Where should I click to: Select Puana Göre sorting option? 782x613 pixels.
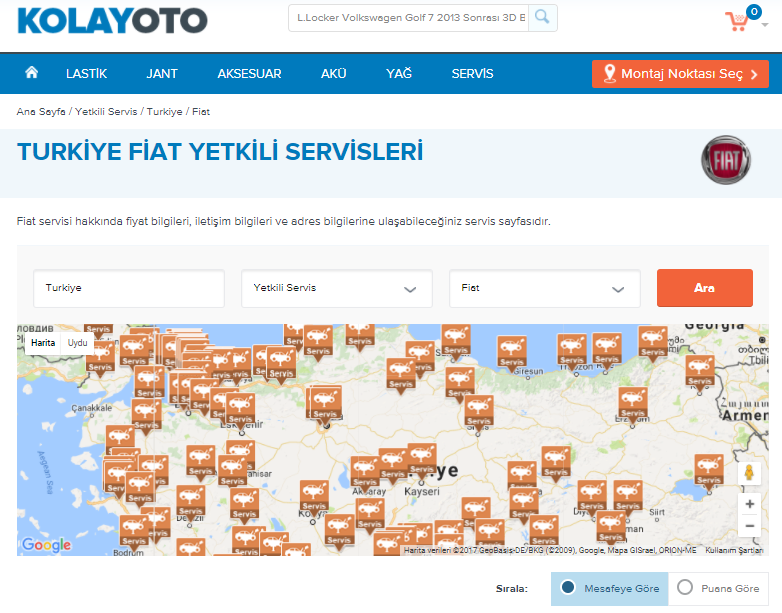(x=718, y=589)
